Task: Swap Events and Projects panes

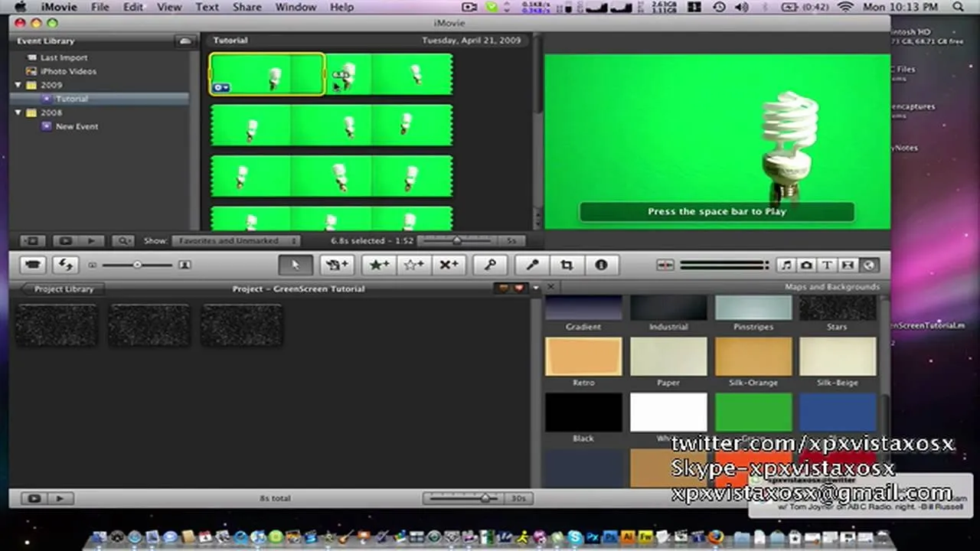Action: click(66, 265)
